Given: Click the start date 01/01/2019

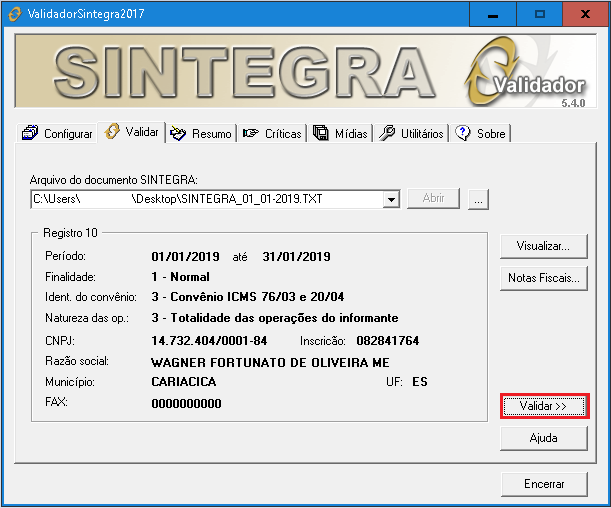Looking at the screenshot, I should click(x=185, y=257).
